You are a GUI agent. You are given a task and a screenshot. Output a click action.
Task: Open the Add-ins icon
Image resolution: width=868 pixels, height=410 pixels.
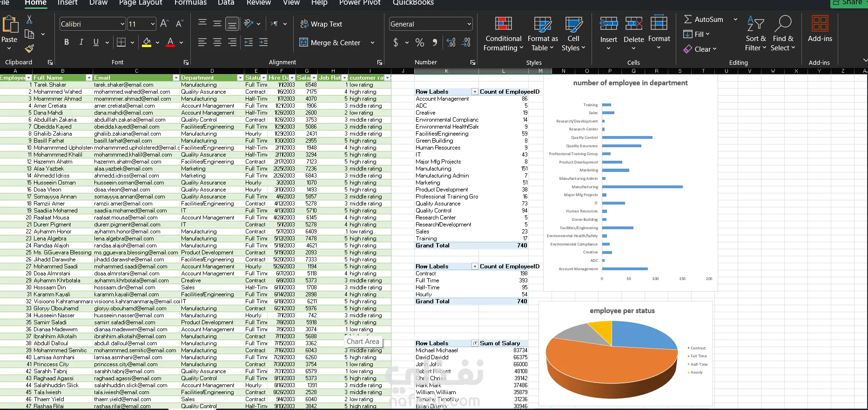(x=820, y=24)
